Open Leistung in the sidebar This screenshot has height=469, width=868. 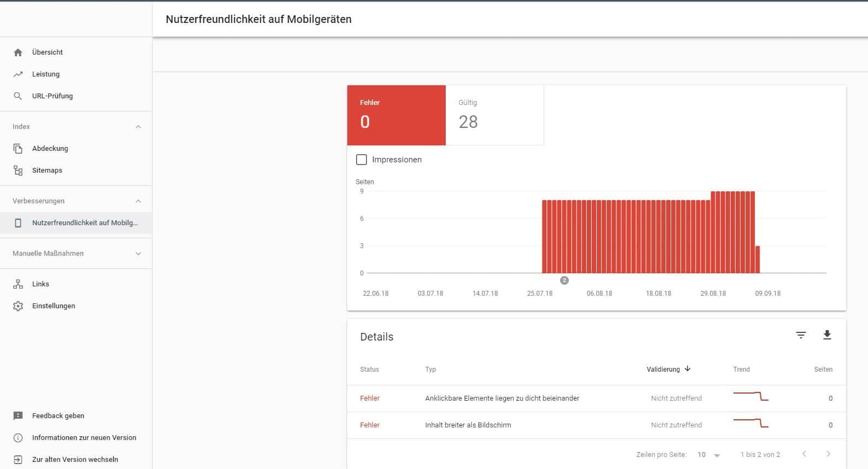click(76, 74)
